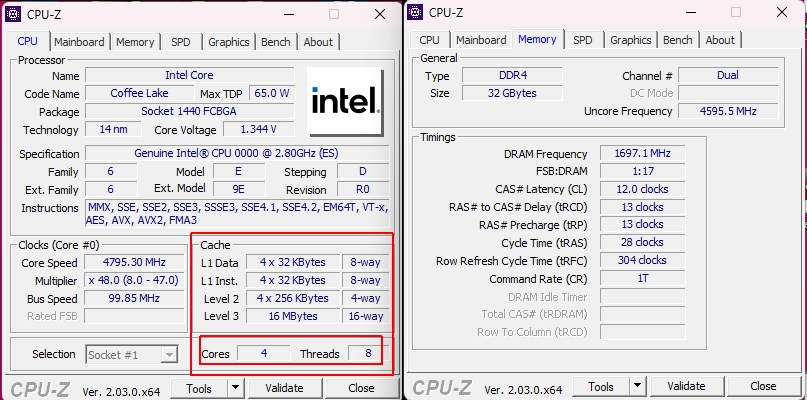Click the Technology value 14 nm

tap(113, 129)
